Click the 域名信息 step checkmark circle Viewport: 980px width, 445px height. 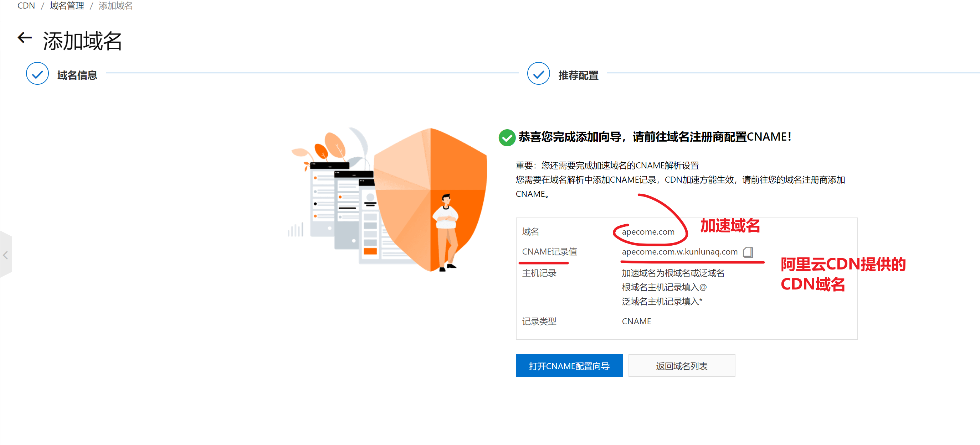point(37,74)
